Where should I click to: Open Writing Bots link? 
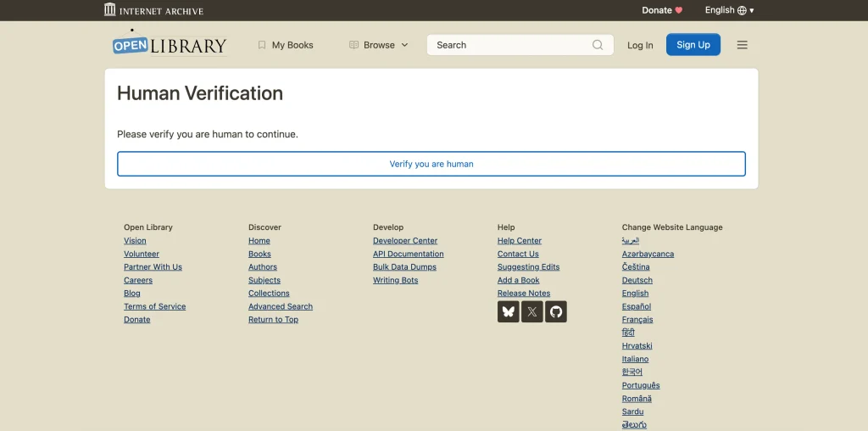point(395,280)
